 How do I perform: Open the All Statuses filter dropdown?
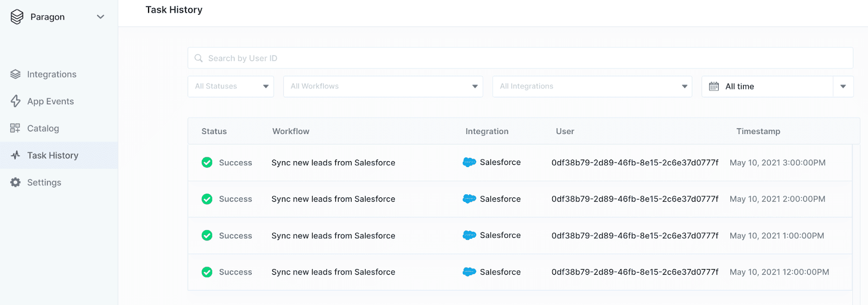[x=231, y=87]
